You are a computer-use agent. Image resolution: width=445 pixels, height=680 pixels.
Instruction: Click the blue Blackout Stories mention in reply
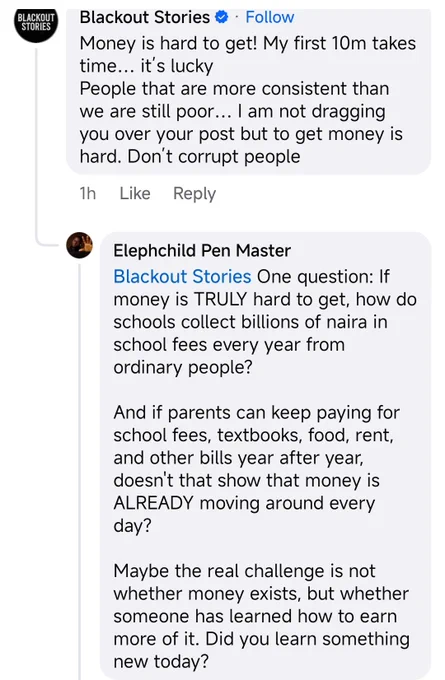coord(182,277)
